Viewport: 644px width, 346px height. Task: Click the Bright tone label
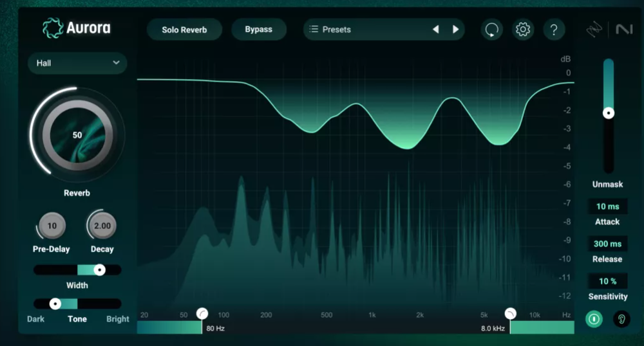[x=117, y=319]
